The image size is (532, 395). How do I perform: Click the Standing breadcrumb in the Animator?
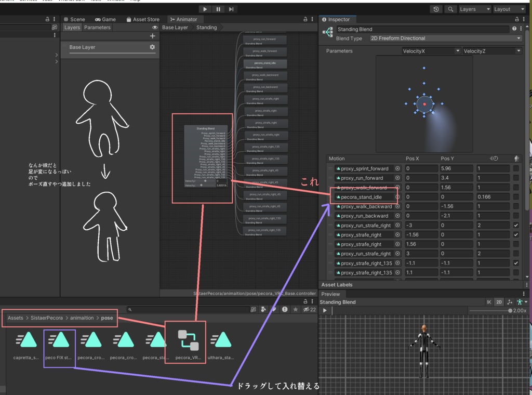point(207,28)
